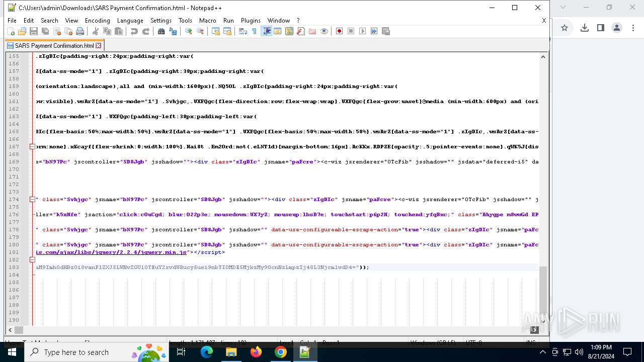Collapse fold marker at line 182
This screenshot has height=362, width=644.
[32, 260]
